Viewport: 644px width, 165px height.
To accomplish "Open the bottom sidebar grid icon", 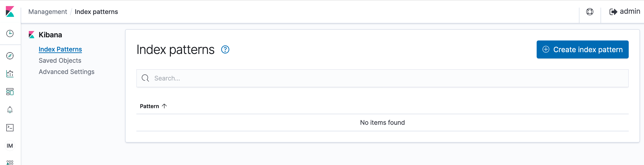I will click(10, 163).
